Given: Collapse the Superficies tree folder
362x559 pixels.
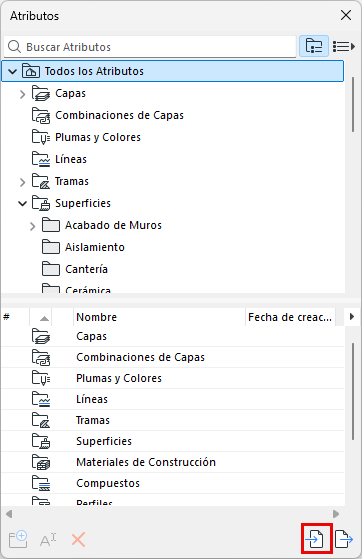Looking at the screenshot, I should click(x=22, y=204).
